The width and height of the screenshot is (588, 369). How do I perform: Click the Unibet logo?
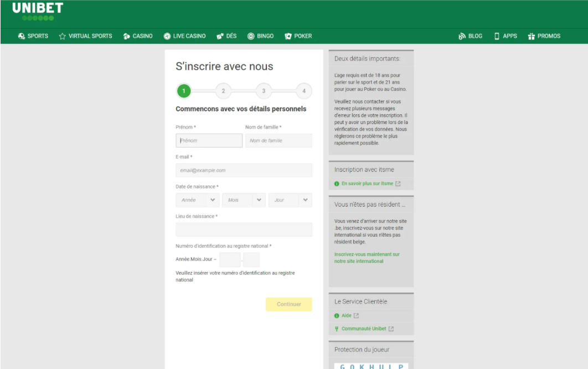tap(38, 11)
